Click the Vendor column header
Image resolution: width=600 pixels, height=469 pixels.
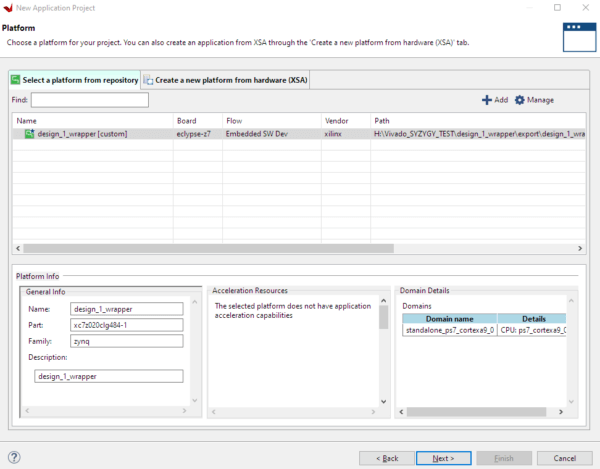[336, 121]
